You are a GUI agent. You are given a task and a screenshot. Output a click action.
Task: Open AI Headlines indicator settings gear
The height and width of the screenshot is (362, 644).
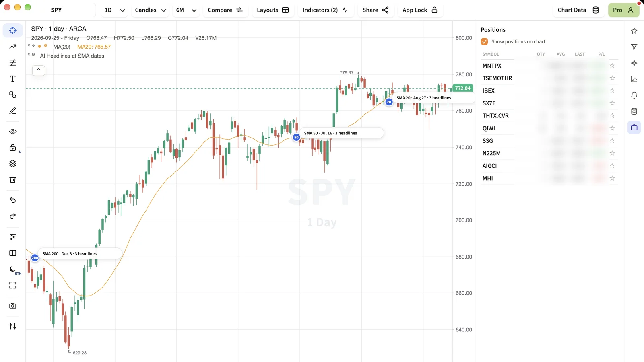[x=33, y=54]
